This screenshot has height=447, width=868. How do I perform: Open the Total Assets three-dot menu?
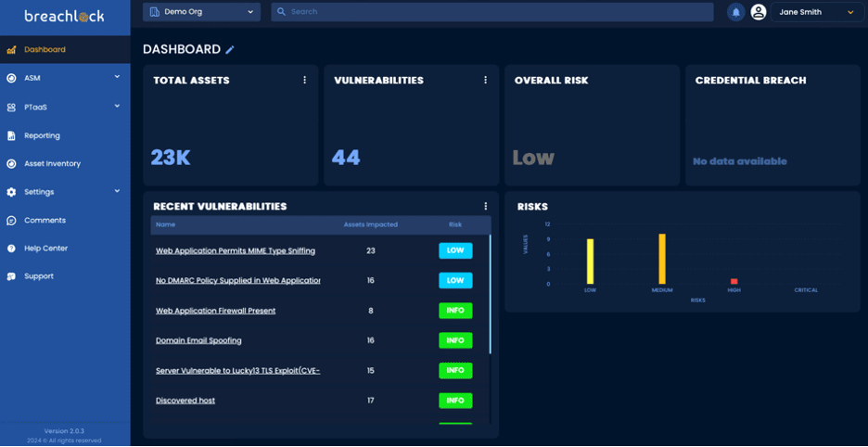click(304, 81)
